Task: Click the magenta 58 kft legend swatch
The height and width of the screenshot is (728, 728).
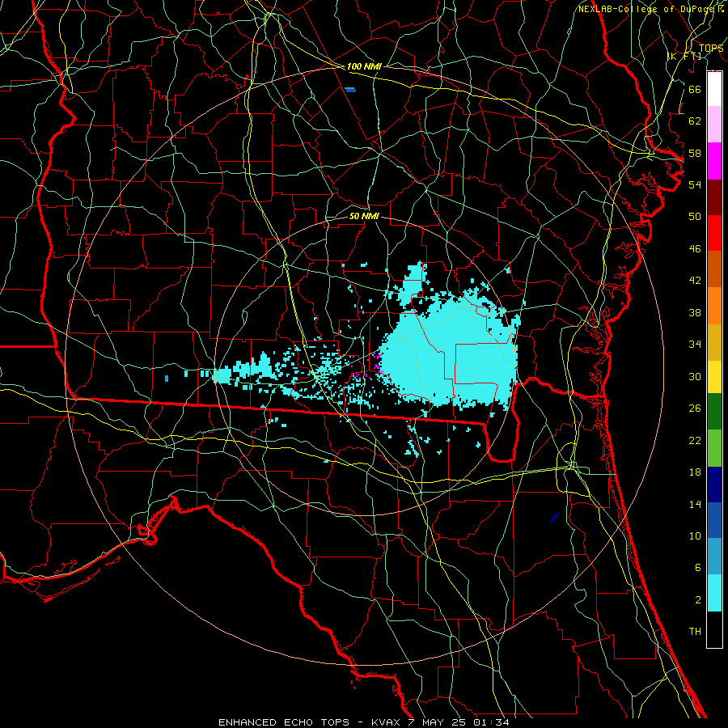Action: coord(714,161)
